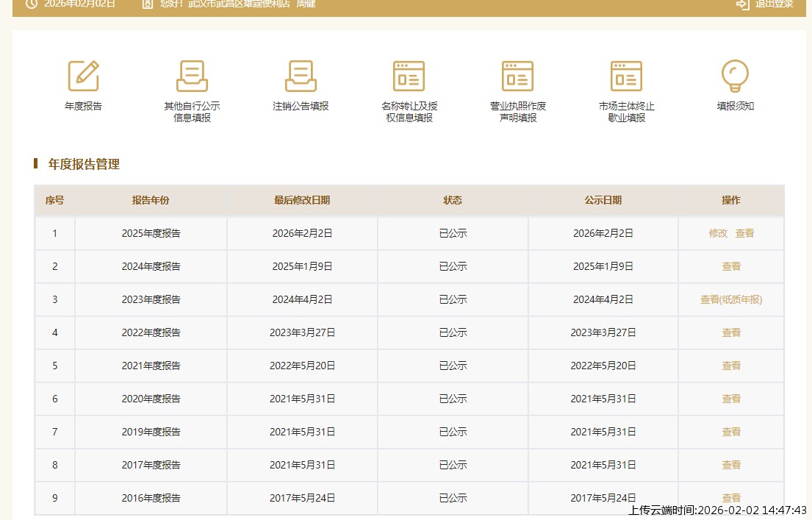The width and height of the screenshot is (812, 520).
Task: Open 查看 for the 2024年度报告
Action: [731, 266]
